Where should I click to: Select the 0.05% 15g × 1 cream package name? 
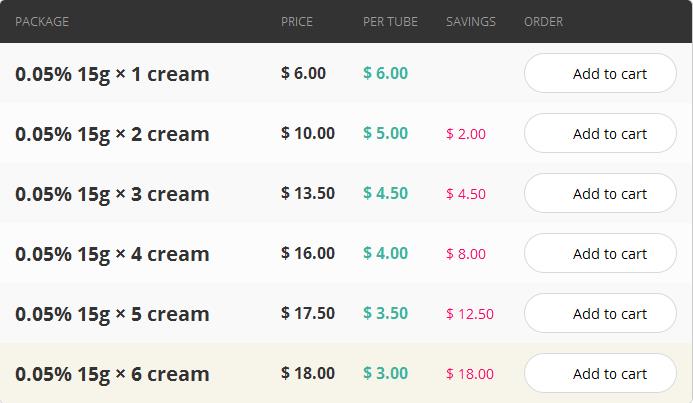click(x=112, y=74)
